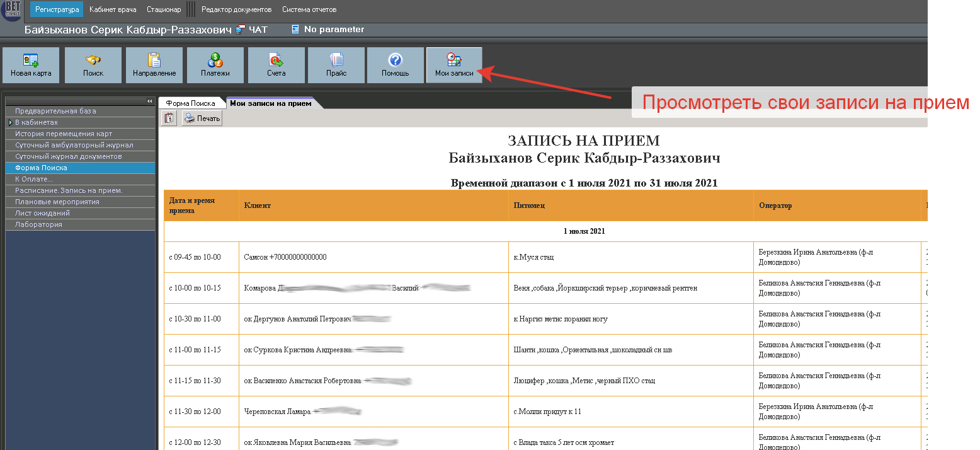This screenshot has height=450, width=980.
Task: Open Мои записи via its toolbar icon
Action: click(x=454, y=65)
